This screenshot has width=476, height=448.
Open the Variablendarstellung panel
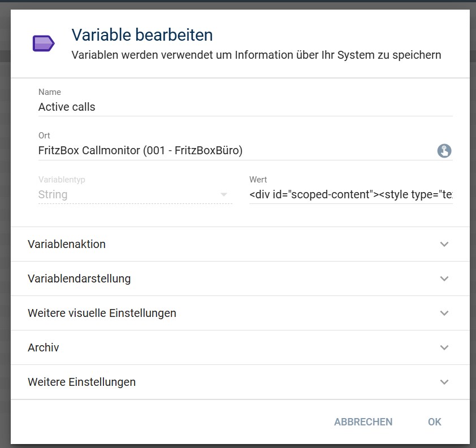click(79, 279)
